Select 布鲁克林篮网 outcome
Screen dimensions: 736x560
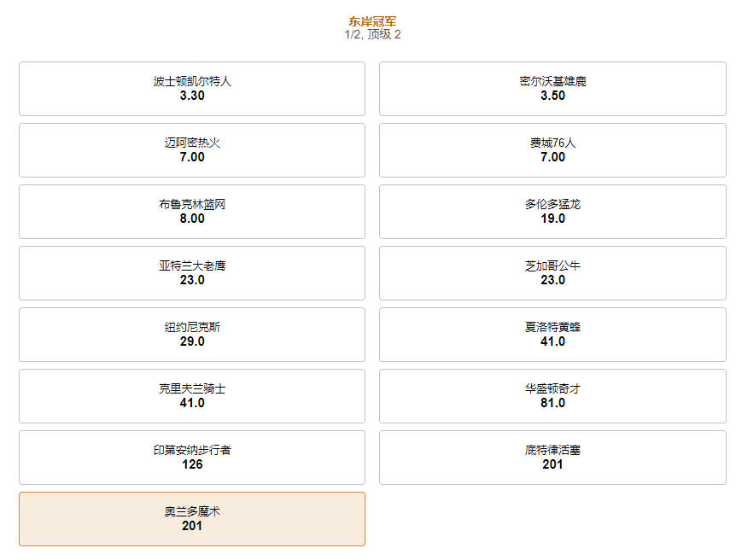coord(192,212)
